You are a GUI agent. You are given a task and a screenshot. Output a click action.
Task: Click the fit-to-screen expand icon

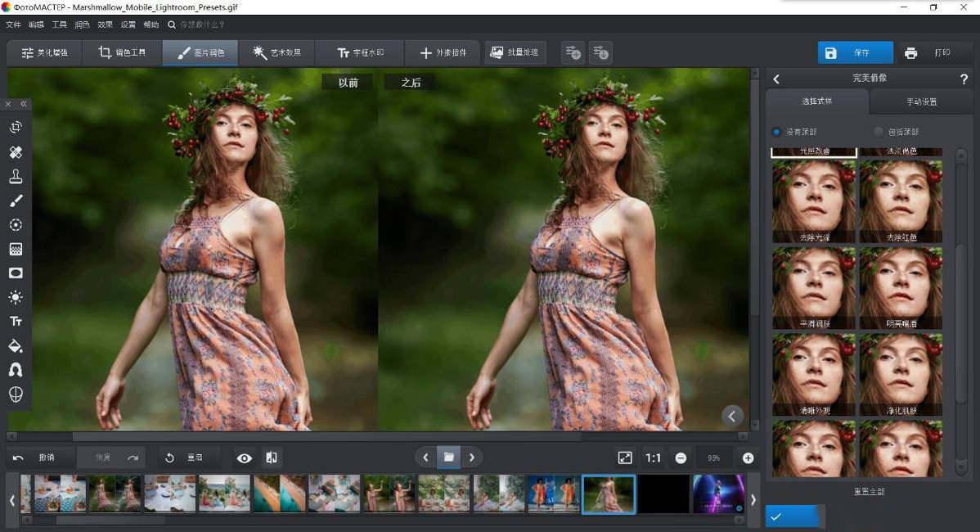point(625,458)
